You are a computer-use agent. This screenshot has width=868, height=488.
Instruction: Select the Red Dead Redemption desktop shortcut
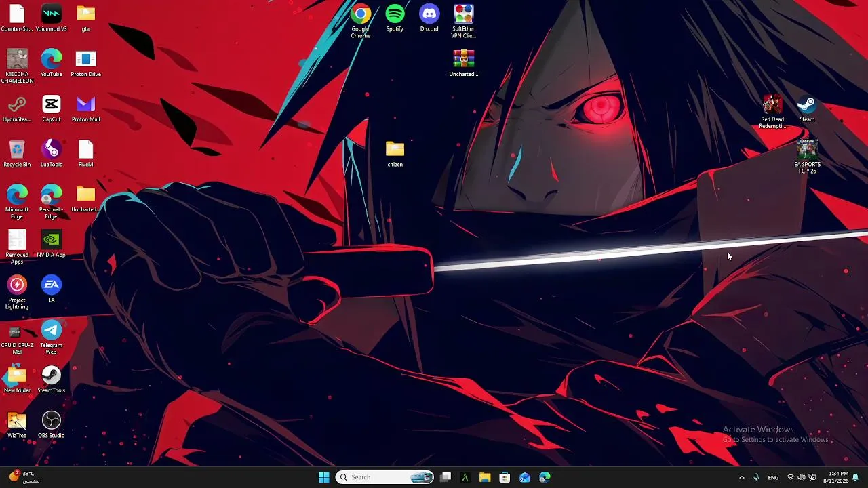click(x=772, y=112)
